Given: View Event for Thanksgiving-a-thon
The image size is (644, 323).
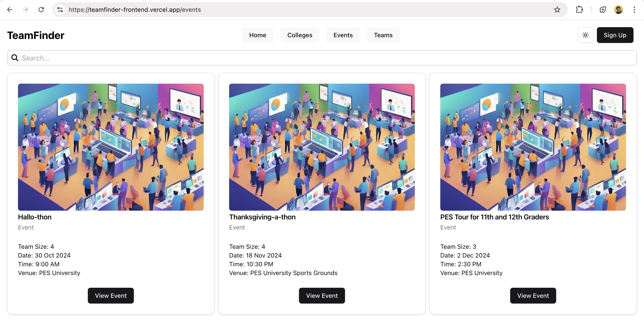Looking at the screenshot, I should [x=322, y=295].
